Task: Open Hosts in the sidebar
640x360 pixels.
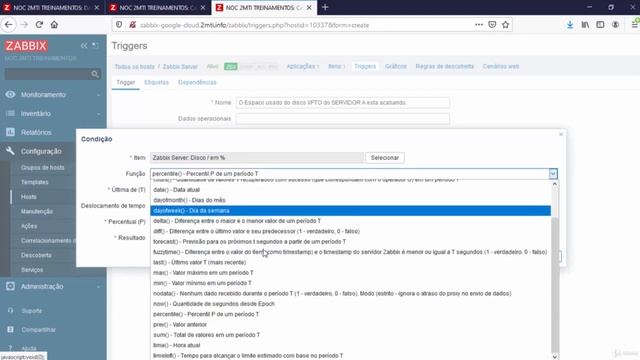Action: click(29, 197)
